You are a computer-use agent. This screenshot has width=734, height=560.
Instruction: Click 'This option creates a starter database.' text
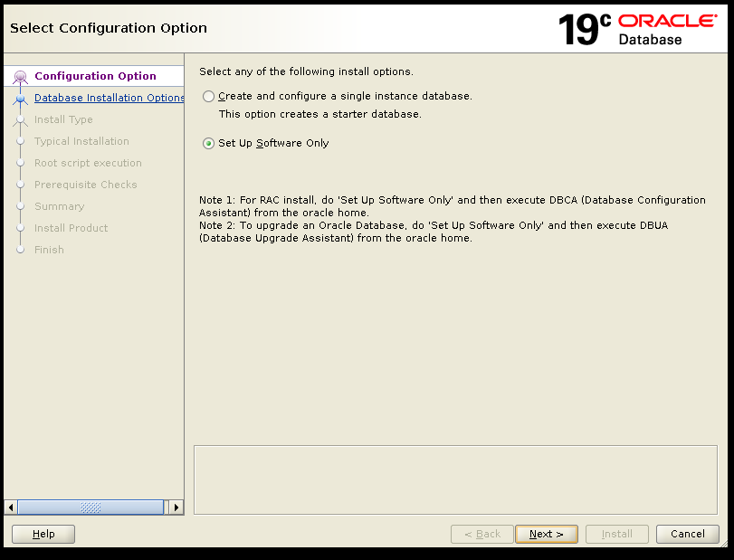(x=320, y=114)
